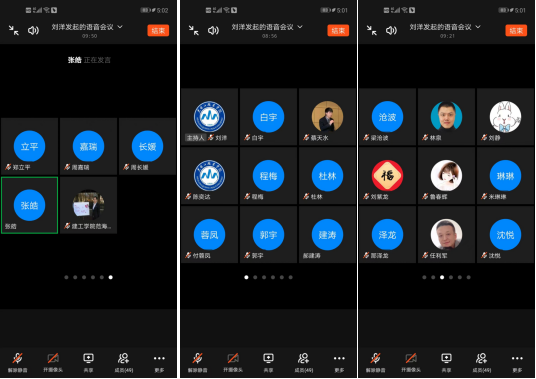Unmute microphone in the right screen toolbar

pyautogui.click(x=375, y=363)
